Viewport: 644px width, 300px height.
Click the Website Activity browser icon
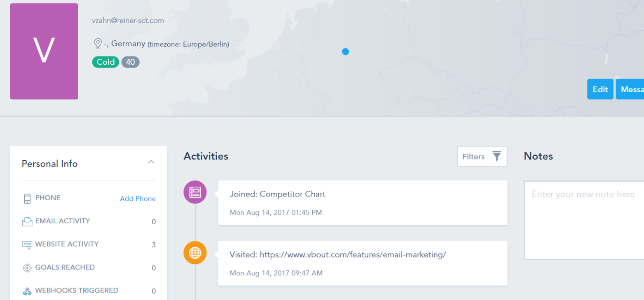(27, 245)
